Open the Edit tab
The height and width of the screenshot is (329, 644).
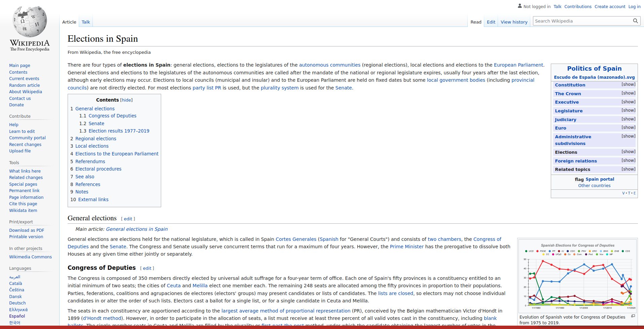point(491,22)
